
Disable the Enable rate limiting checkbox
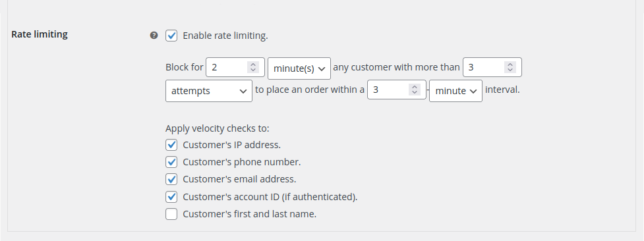pos(171,36)
